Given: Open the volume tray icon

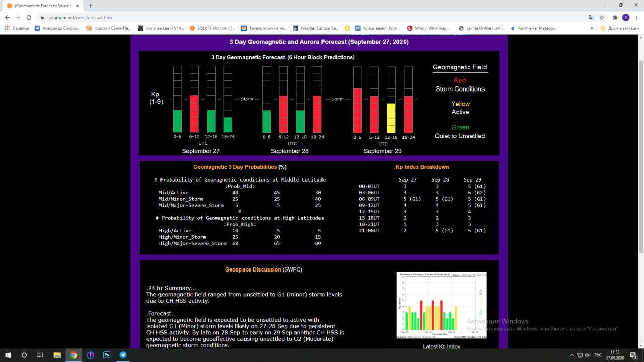Looking at the screenshot, I should [588, 355].
